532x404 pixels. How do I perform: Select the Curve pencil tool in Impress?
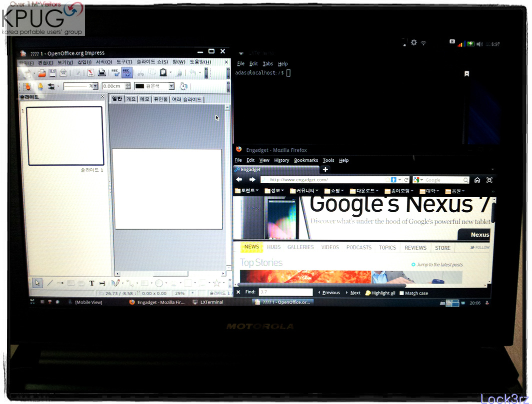115,283
